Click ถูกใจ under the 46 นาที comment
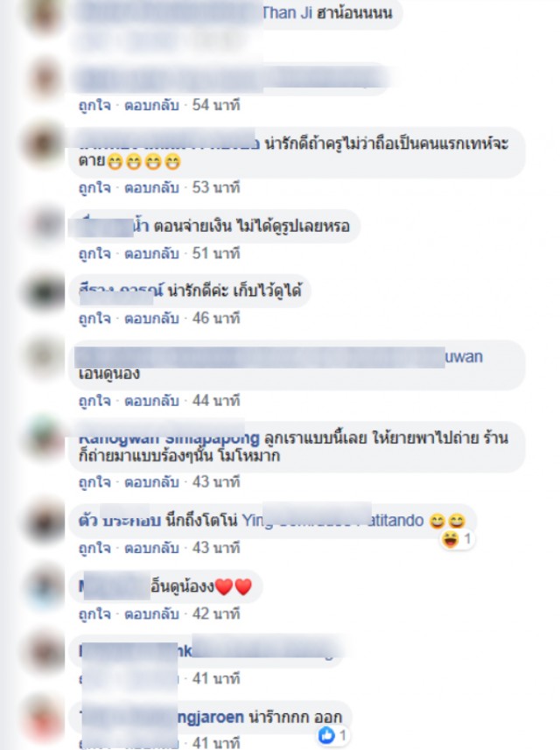This screenshot has width=560, height=750. pyautogui.click(x=94, y=318)
